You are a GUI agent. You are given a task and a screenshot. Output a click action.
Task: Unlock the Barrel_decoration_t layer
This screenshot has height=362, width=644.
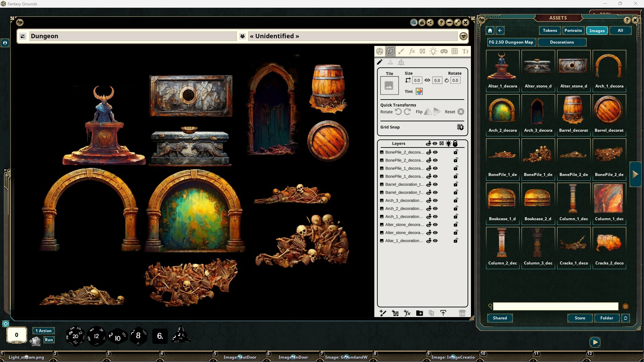[x=455, y=184]
